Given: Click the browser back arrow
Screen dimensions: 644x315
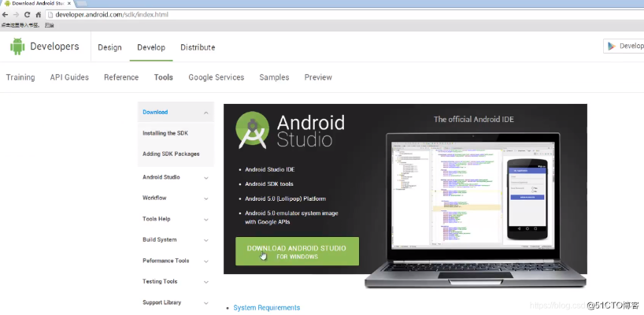Looking at the screenshot, I should click(5, 15).
